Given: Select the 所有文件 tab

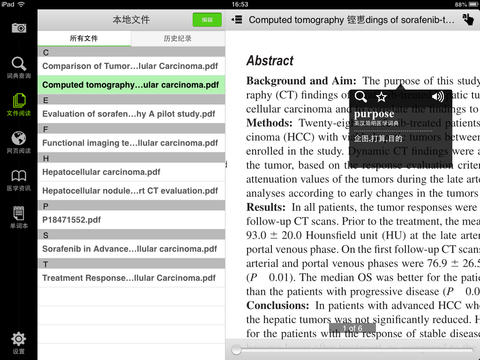Looking at the screenshot, I should [84, 39].
